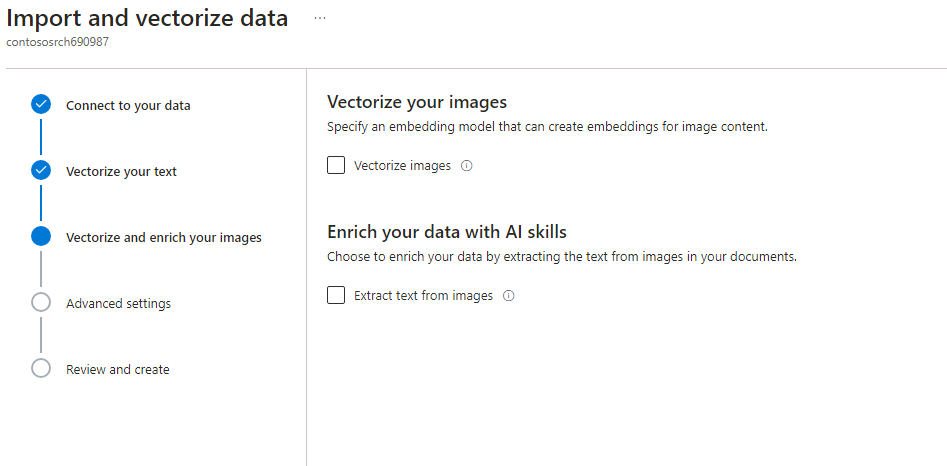Click the empty circle next to Advanced settings
Viewport: 947px width, 466px height.
pyautogui.click(x=40, y=302)
